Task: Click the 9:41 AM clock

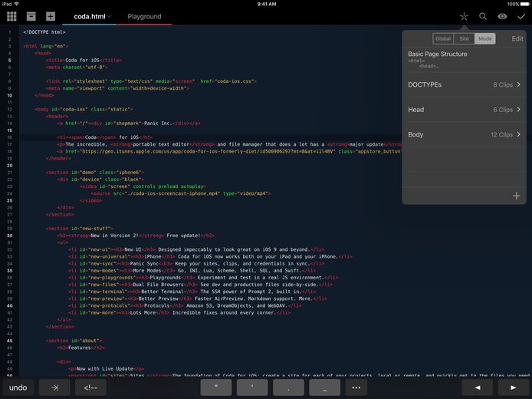Action: tap(267, 4)
